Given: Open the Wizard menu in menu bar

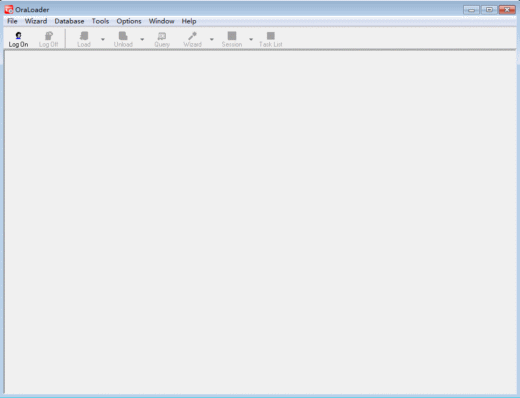Looking at the screenshot, I should [36, 21].
